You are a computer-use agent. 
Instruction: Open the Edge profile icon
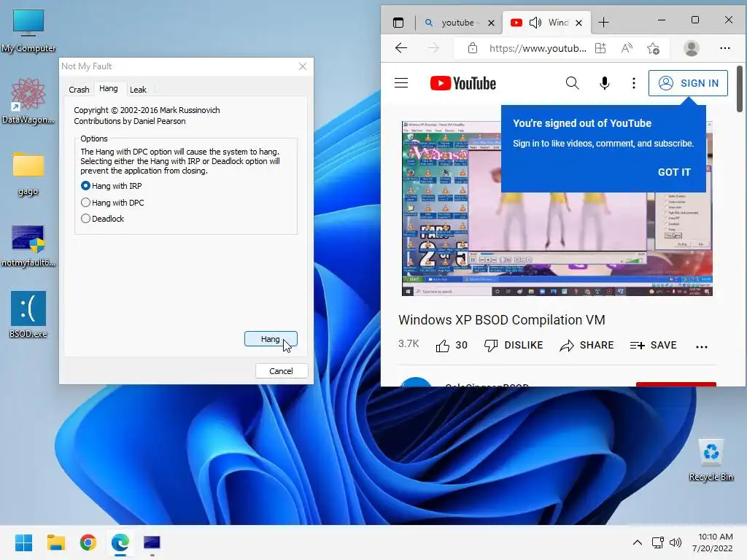(x=692, y=48)
